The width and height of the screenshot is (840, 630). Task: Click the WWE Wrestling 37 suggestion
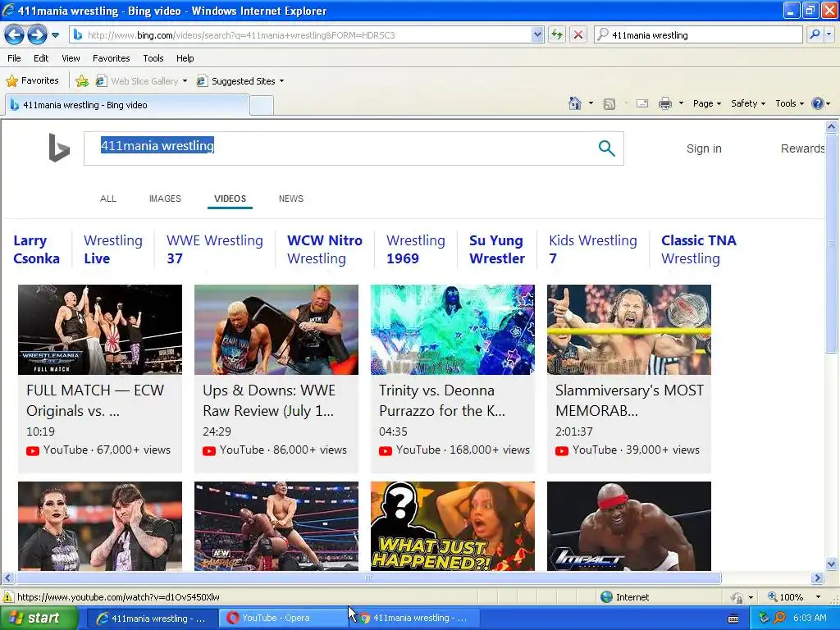[215, 249]
